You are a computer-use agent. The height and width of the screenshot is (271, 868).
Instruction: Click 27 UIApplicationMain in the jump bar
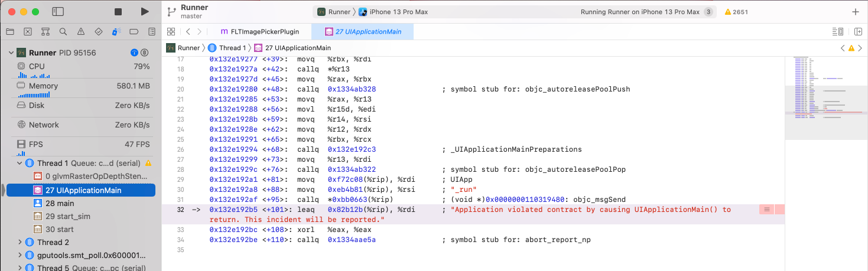[x=292, y=48]
